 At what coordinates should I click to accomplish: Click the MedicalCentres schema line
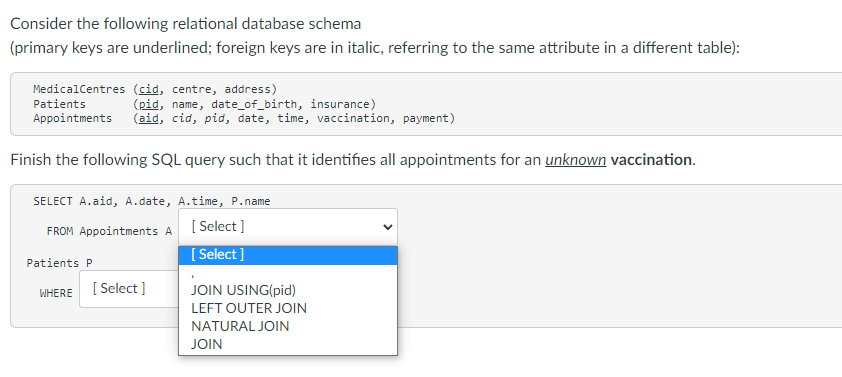(155, 89)
